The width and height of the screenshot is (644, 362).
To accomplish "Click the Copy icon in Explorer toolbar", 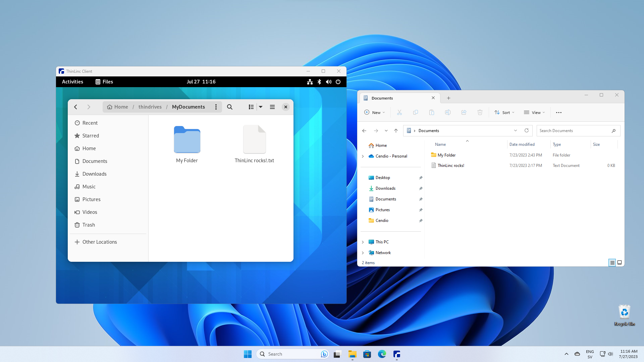I will 415,112.
